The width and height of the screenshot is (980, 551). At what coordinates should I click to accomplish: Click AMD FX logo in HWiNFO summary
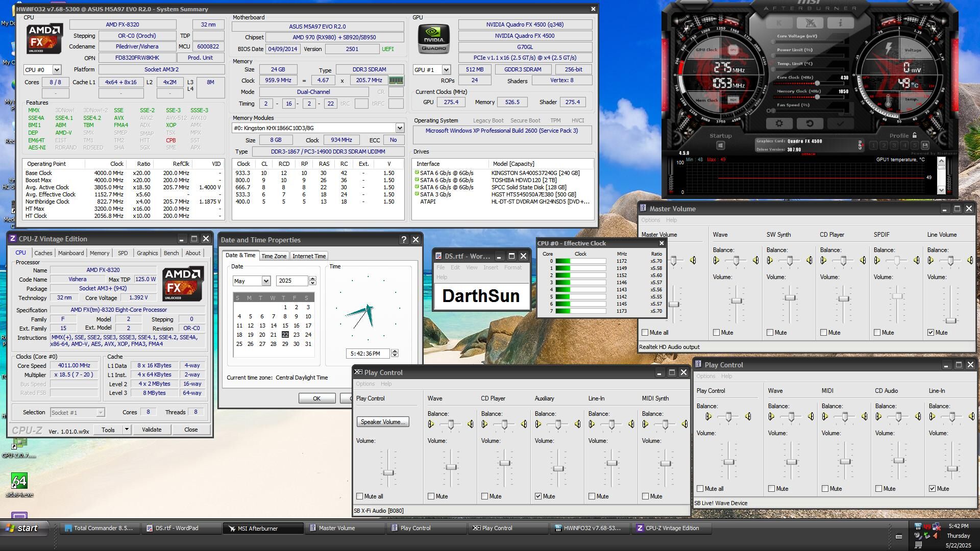click(x=44, y=38)
